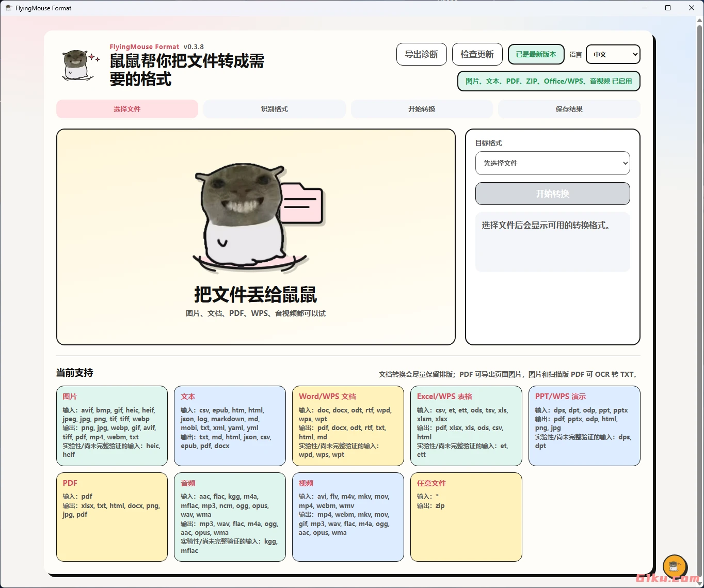Click the enabled formats badge 图片、文本、PDF、ZIP

(x=549, y=81)
